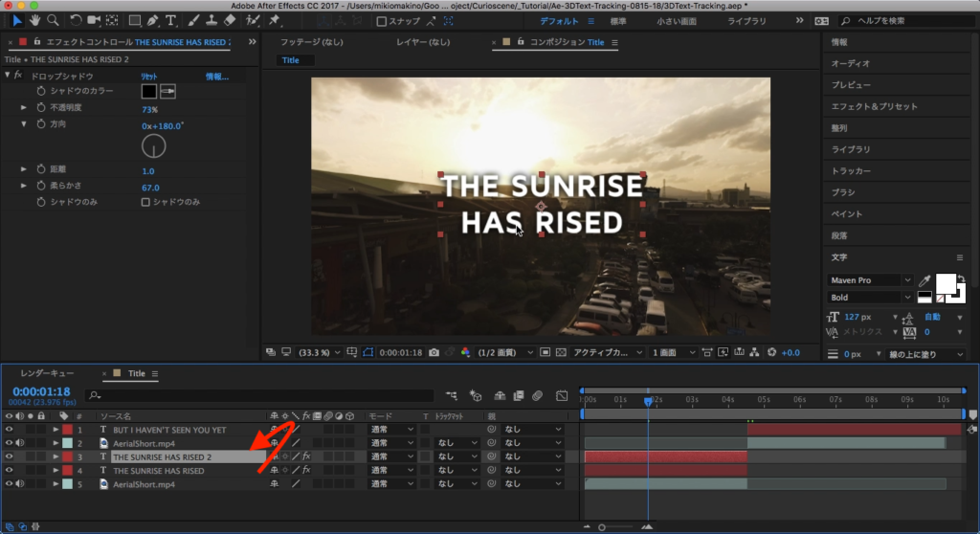Select the 標準 workspace
This screenshot has height=534, width=980.
point(619,20)
